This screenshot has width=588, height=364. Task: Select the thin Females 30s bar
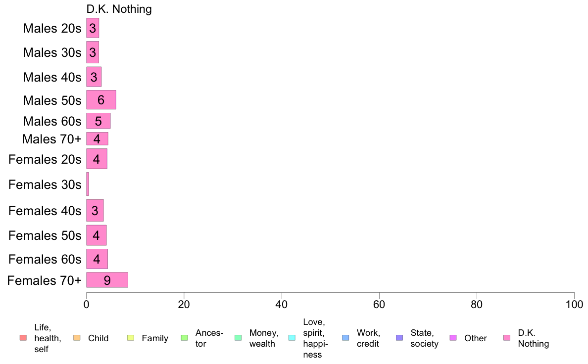88,184
